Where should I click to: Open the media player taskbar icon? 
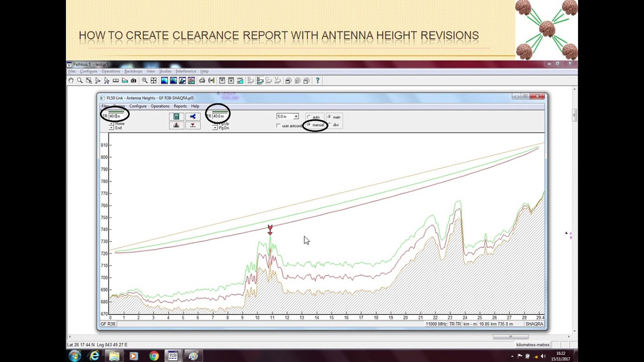pyautogui.click(x=134, y=356)
